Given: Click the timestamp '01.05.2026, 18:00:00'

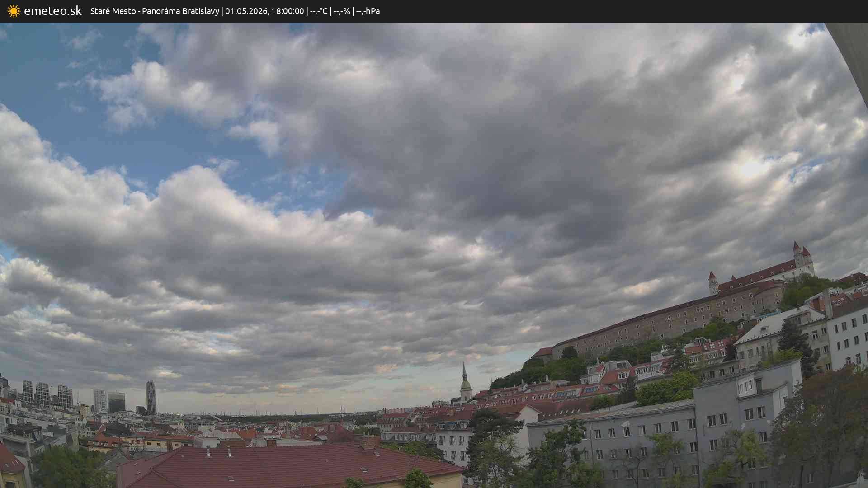Looking at the screenshot, I should pyautogui.click(x=264, y=11).
